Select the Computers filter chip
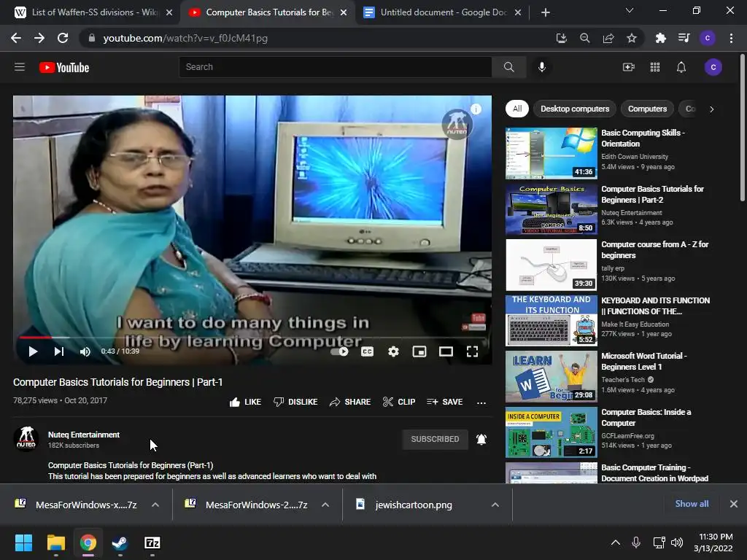Image resolution: width=747 pixels, height=560 pixels. pos(647,109)
